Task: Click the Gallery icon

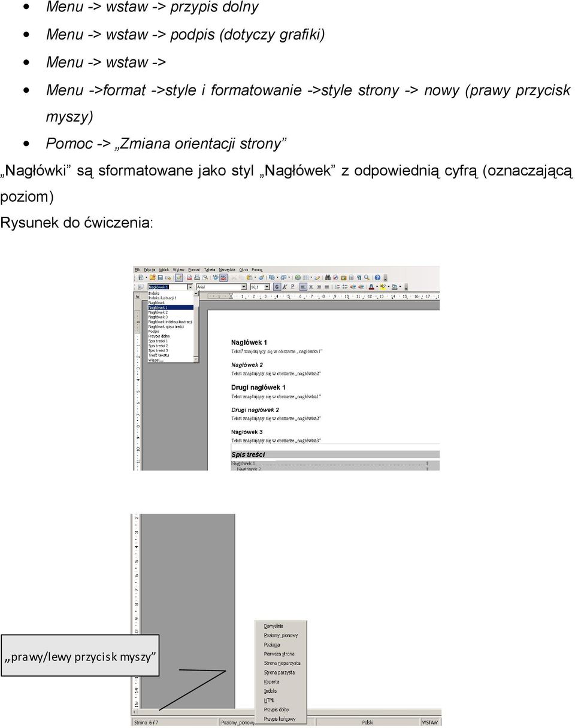Action: coord(343,278)
